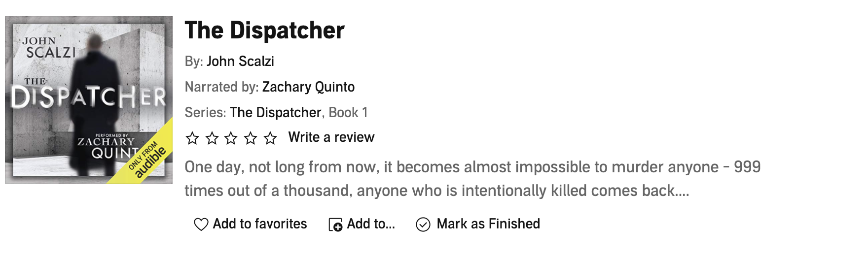This screenshot has width=868, height=256.
Task: Rate the book three stars
Action: (231, 138)
